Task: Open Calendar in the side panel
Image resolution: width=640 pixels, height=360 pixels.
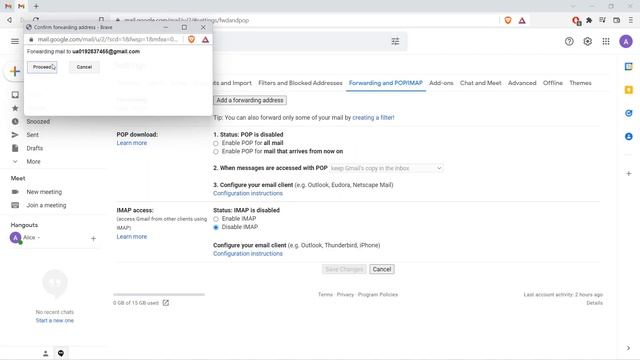Action: (x=629, y=67)
